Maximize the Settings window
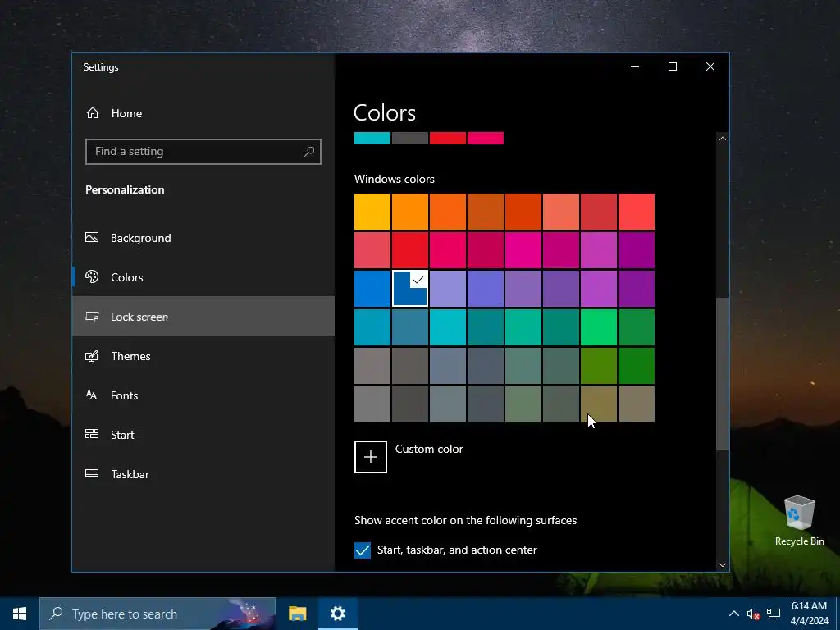 673,67
